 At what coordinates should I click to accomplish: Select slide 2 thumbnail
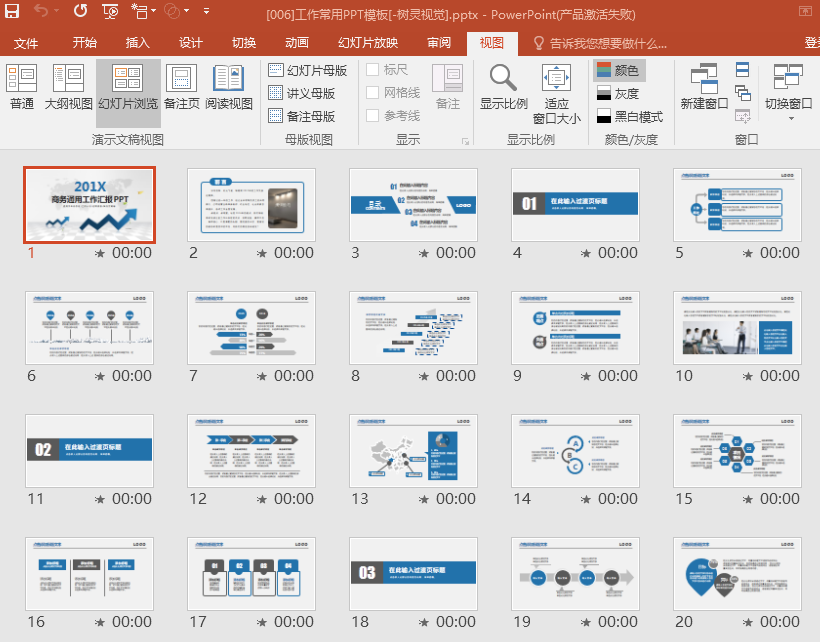[252, 204]
